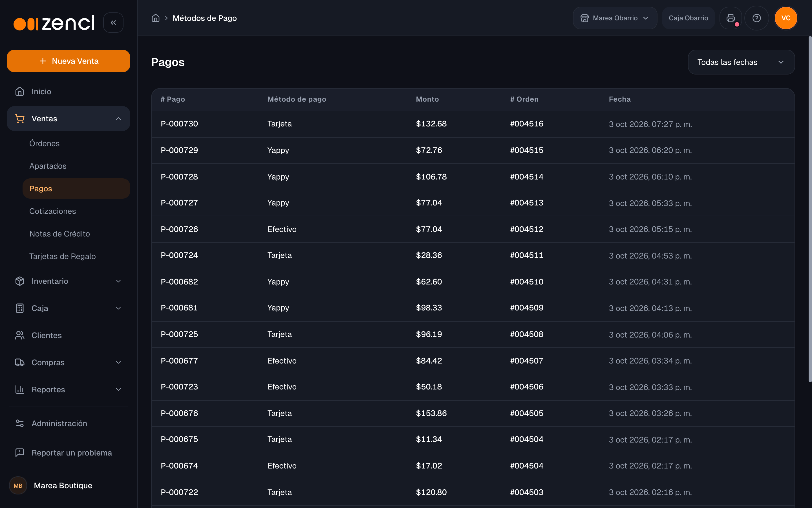This screenshot has width=812, height=508.
Task: Open Tarjetas de Regalo submenu item
Action: click(76, 256)
